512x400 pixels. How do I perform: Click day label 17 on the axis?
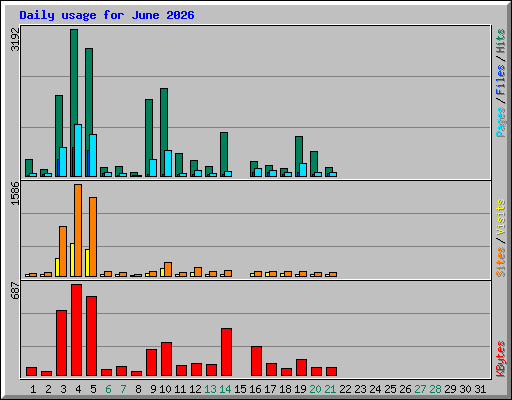270,389
